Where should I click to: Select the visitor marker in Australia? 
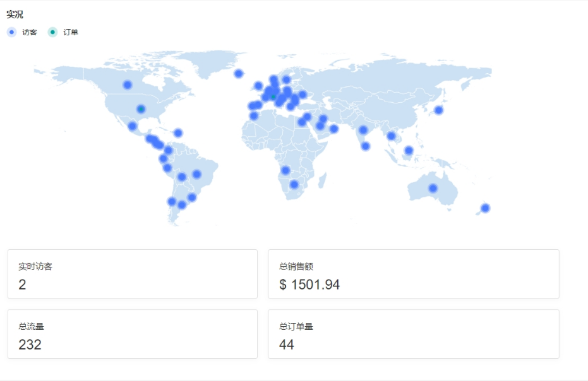point(433,188)
